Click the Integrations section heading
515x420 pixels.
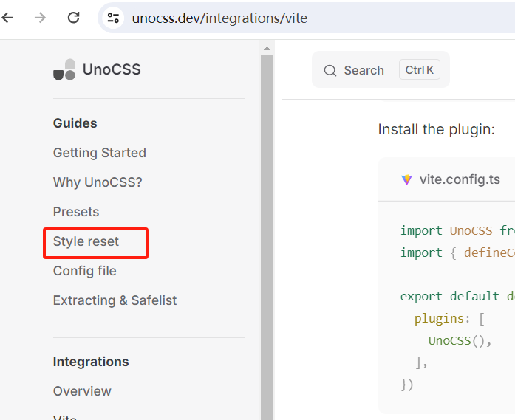pyautogui.click(x=91, y=362)
